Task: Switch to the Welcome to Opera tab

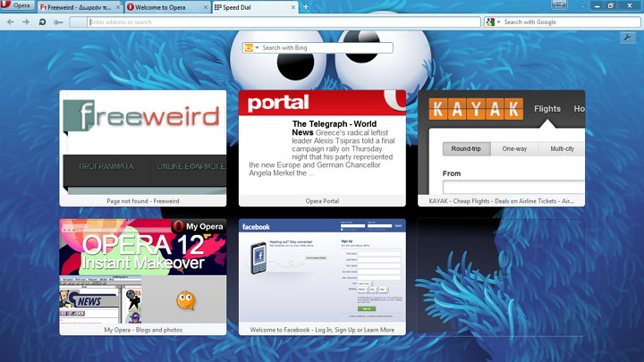Action: [167, 7]
